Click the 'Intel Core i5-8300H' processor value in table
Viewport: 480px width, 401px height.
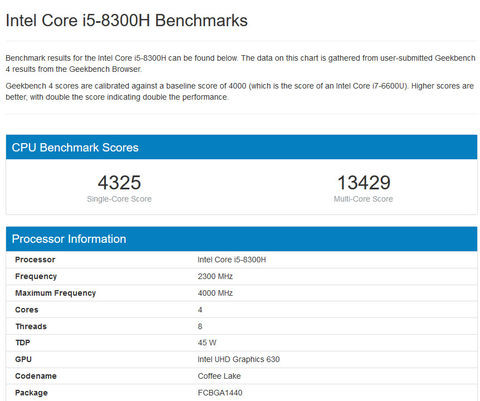232,260
